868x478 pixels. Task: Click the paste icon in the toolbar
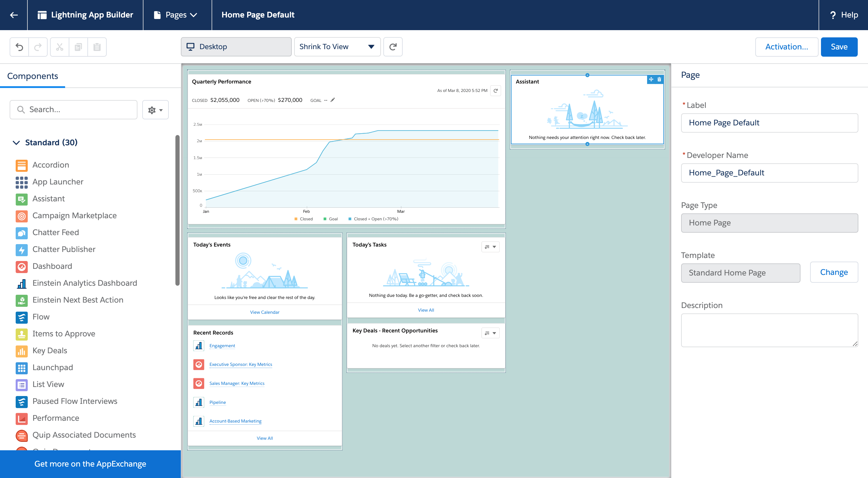[97, 47]
